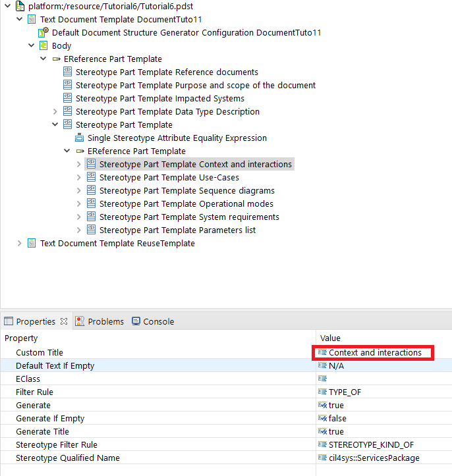
Task: Edit Custom Title value Context and interactions
Action: click(375, 352)
